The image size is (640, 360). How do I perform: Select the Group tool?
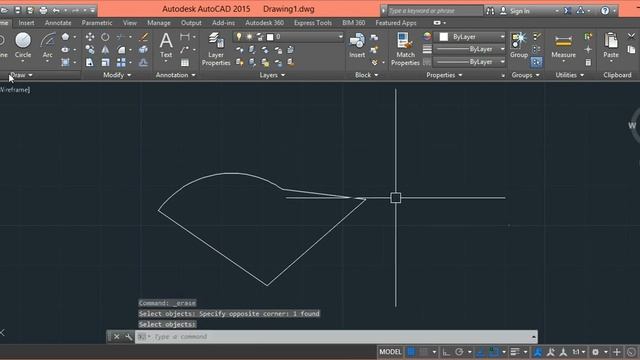[x=519, y=46]
